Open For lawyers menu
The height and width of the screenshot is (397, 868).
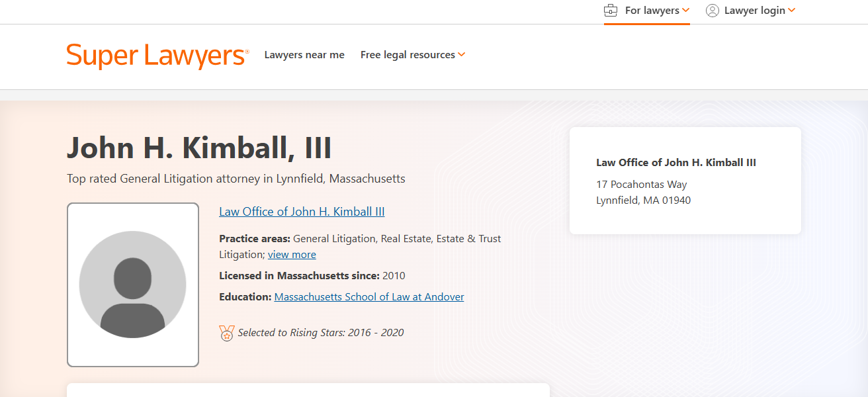652,11
